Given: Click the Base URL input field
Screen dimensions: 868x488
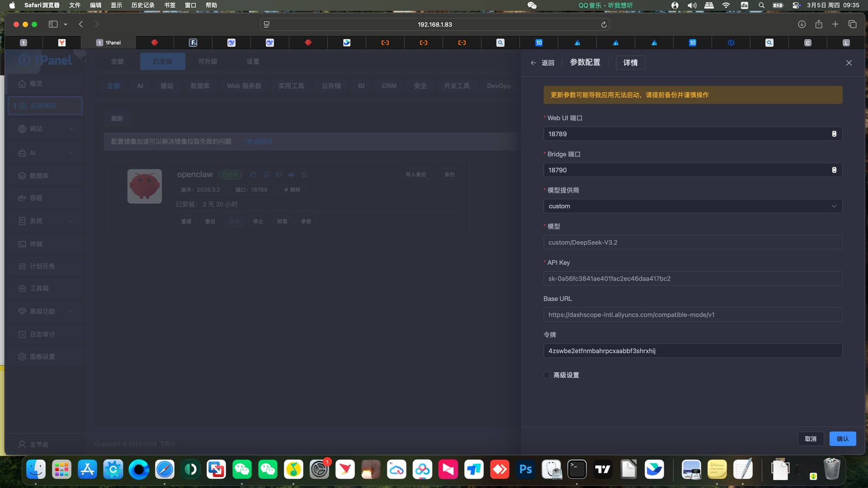Looking at the screenshot, I should [x=692, y=314].
